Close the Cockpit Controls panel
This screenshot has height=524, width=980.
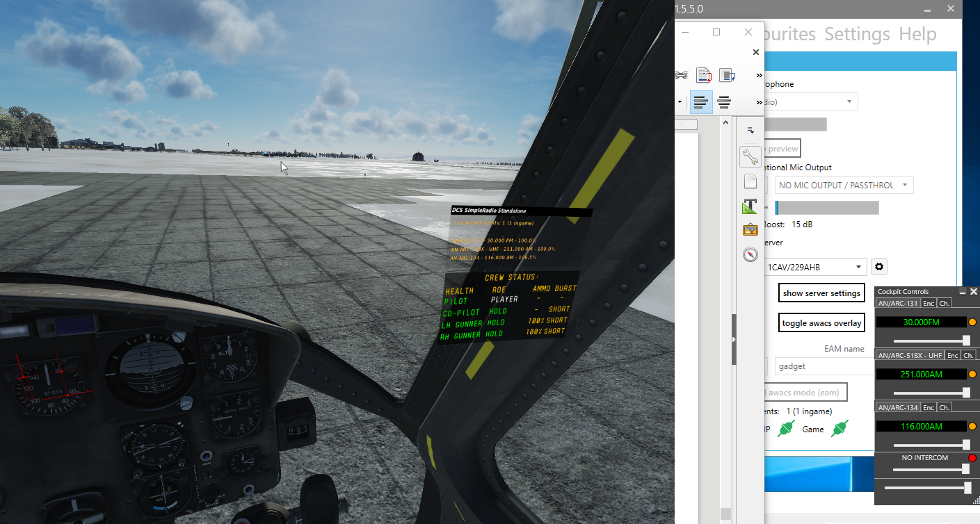click(974, 292)
